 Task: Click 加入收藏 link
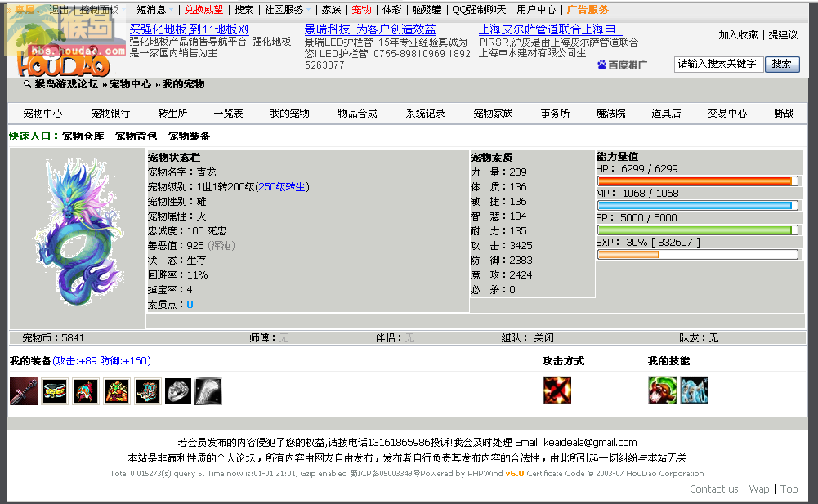(x=738, y=35)
